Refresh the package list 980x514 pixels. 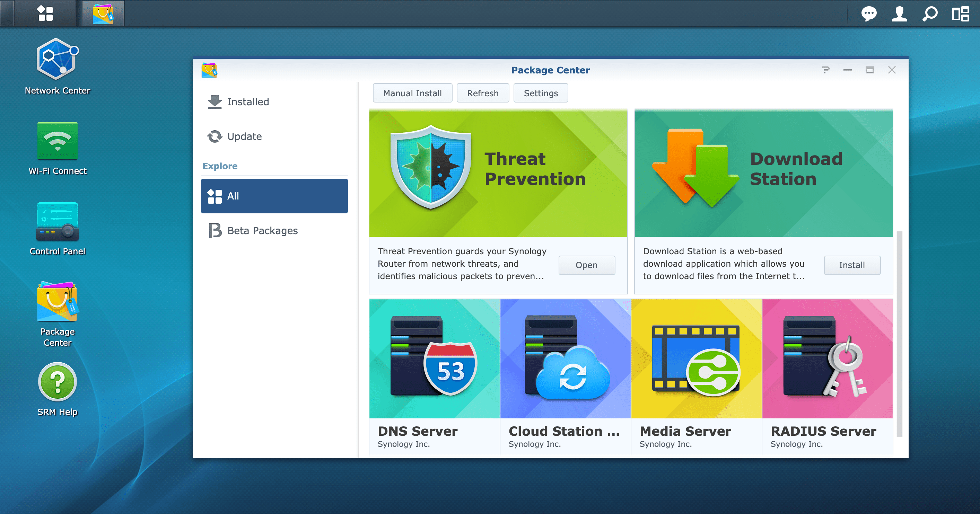coord(482,93)
